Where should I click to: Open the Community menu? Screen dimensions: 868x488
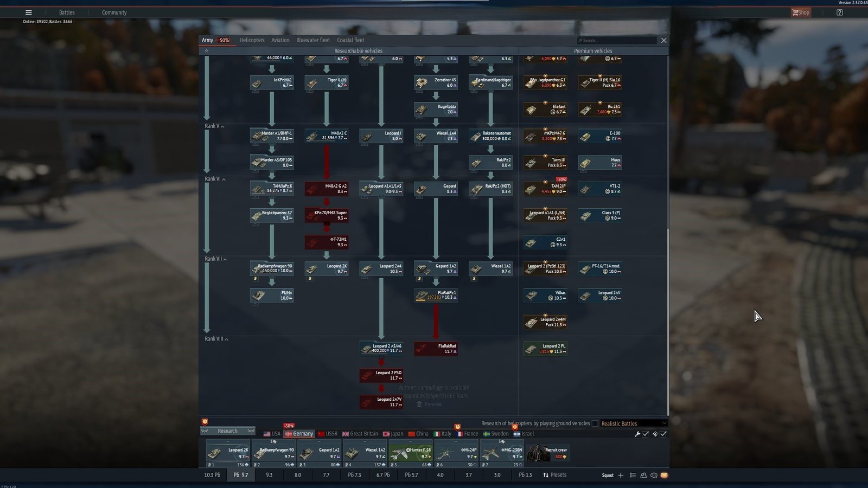(114, 12)
